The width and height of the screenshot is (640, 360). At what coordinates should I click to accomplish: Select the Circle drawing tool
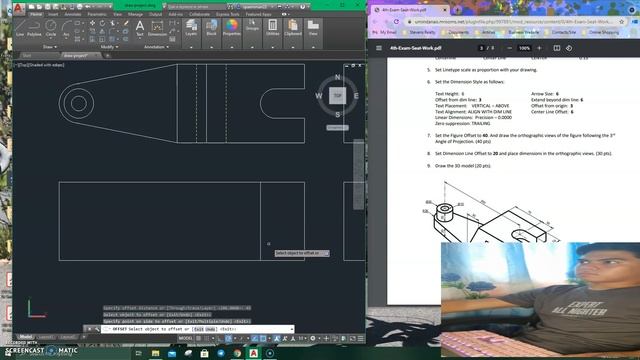coord(51,28)
